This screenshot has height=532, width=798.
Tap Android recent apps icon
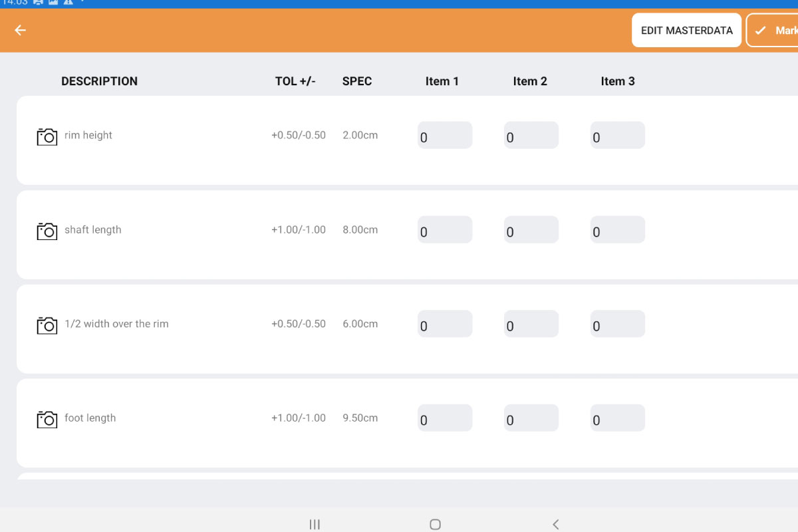point(315,524)
